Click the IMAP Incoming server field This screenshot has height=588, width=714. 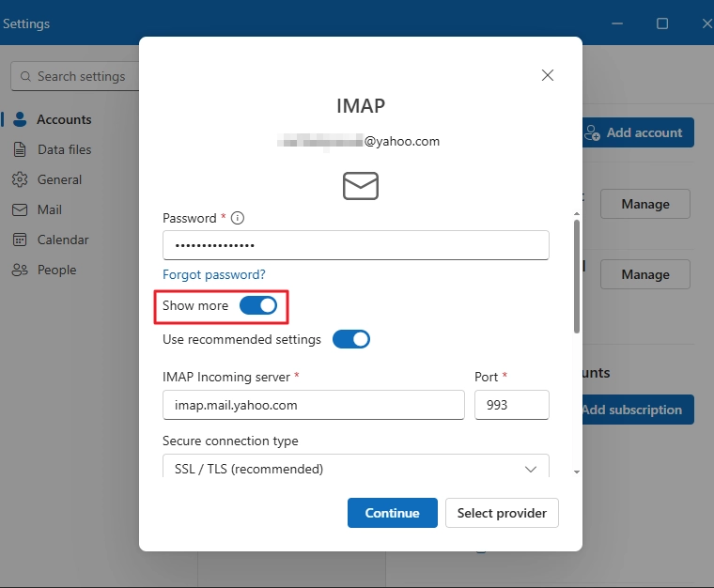click(313, 405)
